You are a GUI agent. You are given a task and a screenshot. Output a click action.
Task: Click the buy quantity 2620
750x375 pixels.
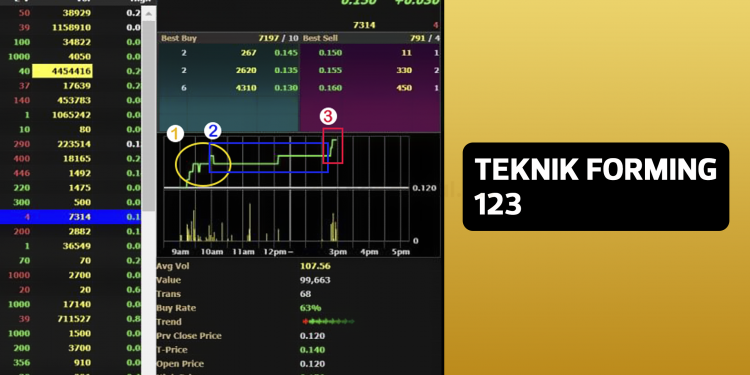tap(247, 70)
